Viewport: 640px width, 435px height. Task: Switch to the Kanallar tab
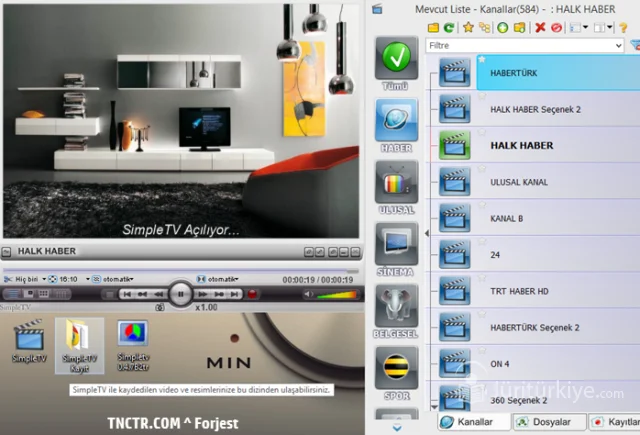click(x=474, y=422)
